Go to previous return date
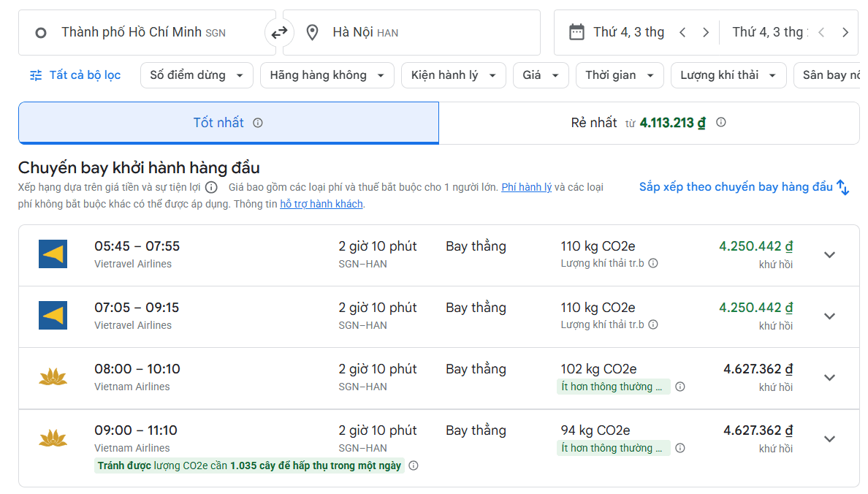 (821, 33)
